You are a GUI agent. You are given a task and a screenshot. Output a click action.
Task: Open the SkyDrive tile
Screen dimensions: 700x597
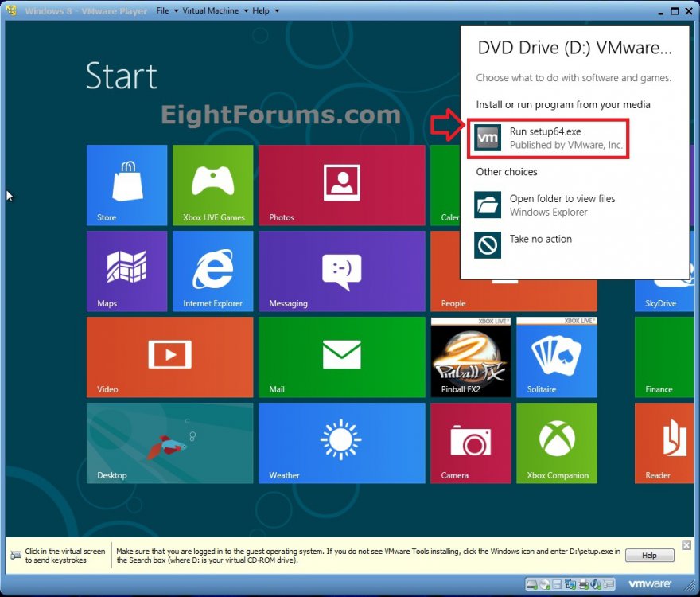(x=664, y=295)
